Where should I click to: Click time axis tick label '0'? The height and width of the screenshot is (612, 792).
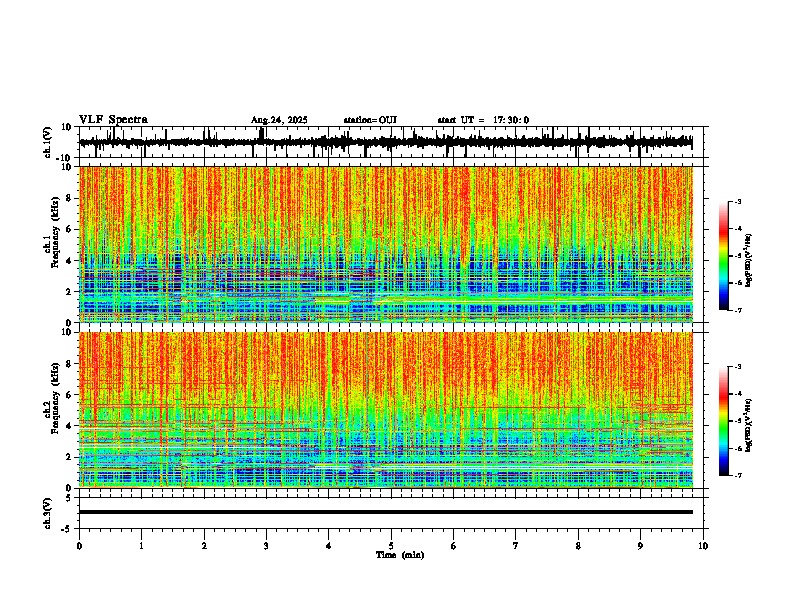(x=79, y=546)
